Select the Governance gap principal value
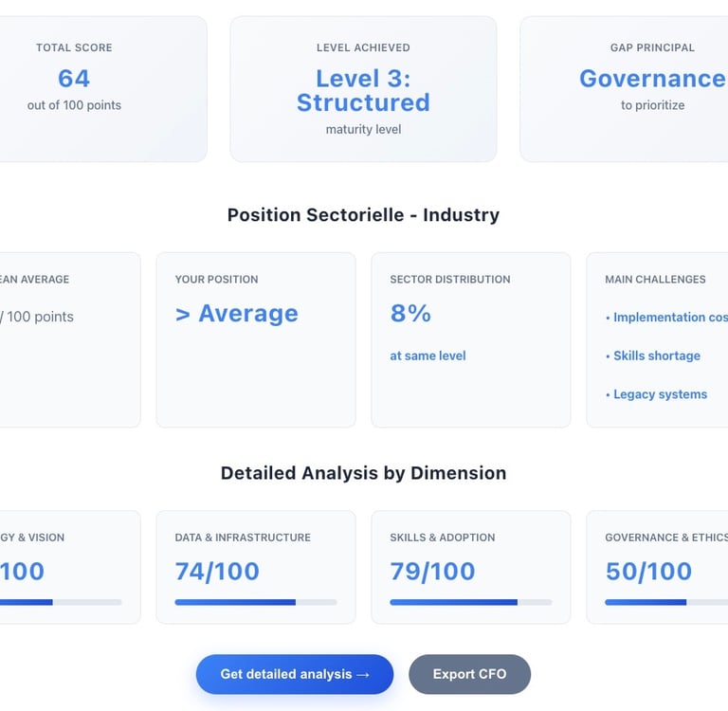The width and height of the screenshot is (728, 711). point(652,78)
